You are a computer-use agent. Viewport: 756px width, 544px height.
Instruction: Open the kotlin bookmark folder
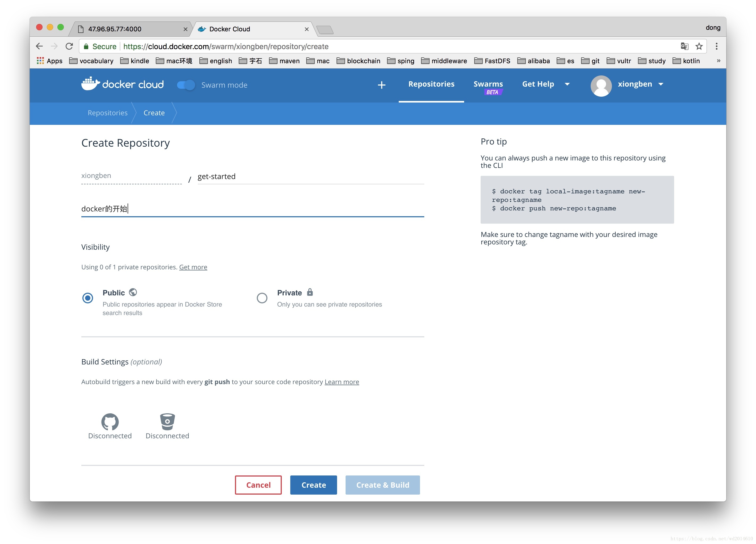pyautogui.click(x=686, y=61)
